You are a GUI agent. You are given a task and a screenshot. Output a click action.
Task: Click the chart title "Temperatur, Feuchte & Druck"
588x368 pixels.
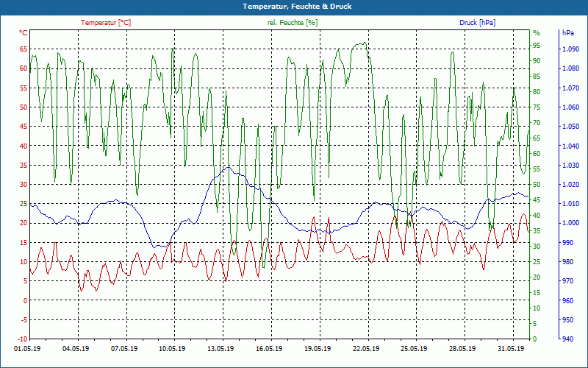[297, 7]
